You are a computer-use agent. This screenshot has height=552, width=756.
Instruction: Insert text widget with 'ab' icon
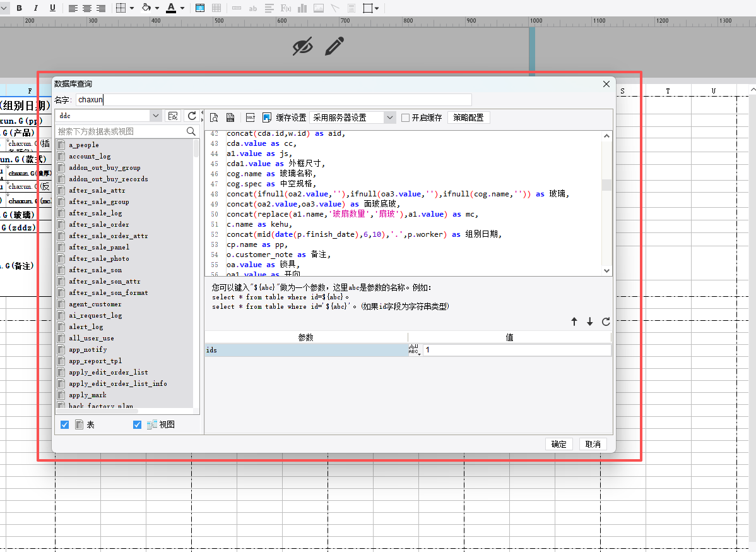pyautogui.click(x=252, y=8)
